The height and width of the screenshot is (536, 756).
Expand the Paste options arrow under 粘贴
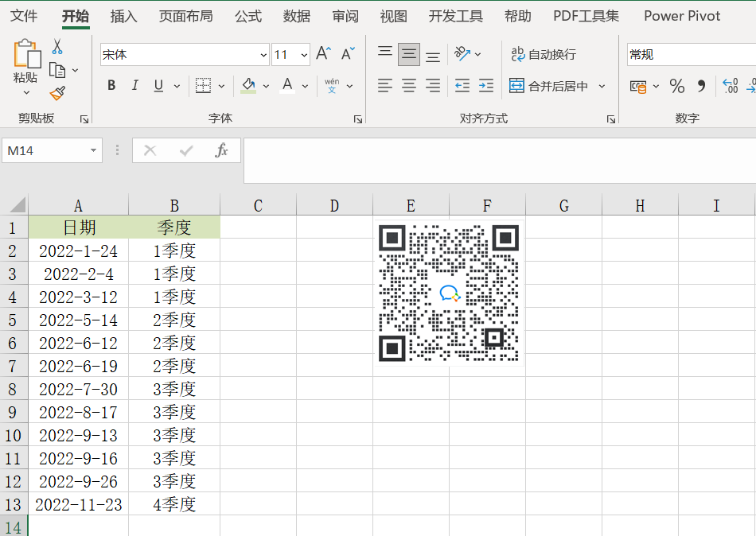pyautogui.click(x=26, y=92)
